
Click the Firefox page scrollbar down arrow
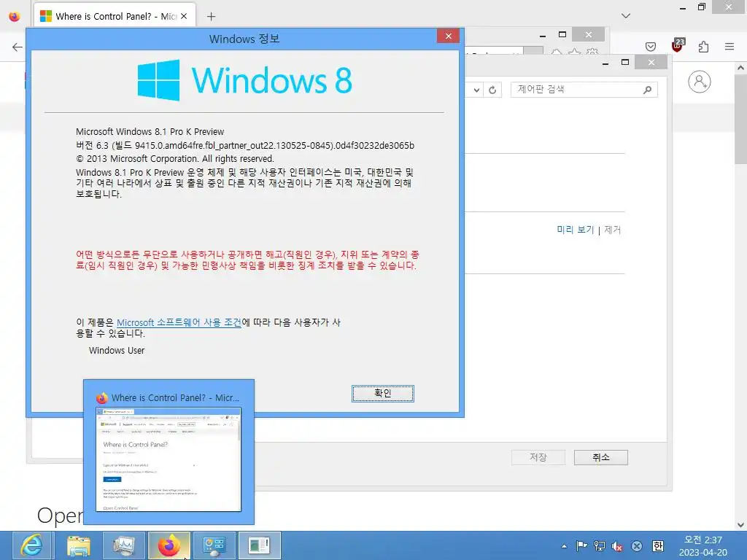point(741,525)
